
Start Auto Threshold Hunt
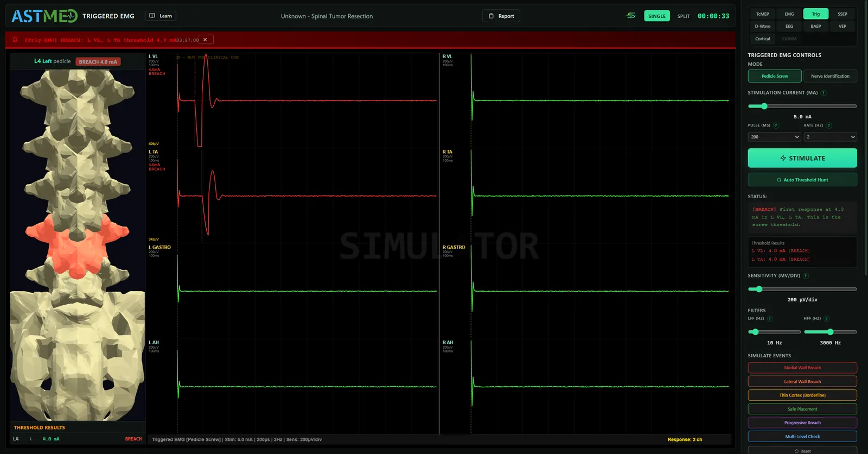click(802, 180)
